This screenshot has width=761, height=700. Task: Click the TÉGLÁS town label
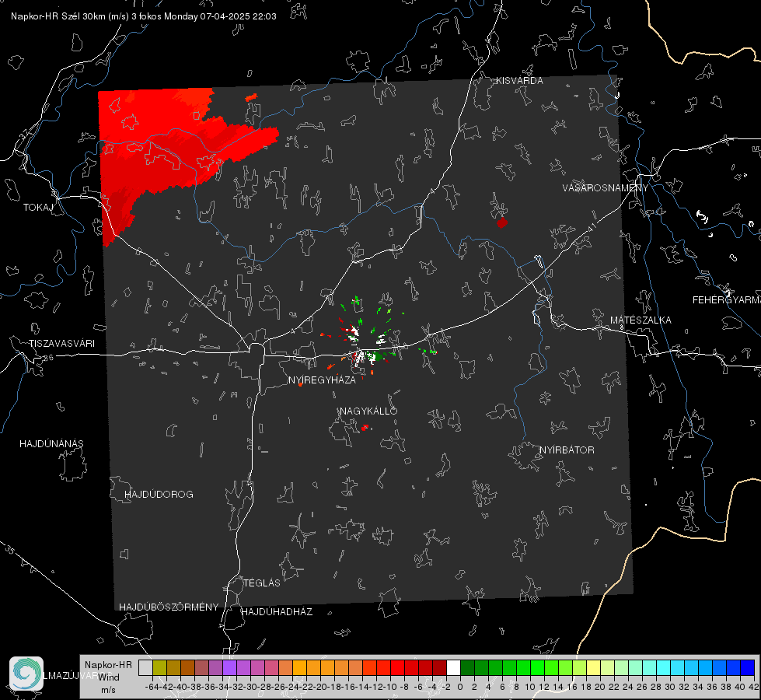pyautogui.click(x=262, y=583)
